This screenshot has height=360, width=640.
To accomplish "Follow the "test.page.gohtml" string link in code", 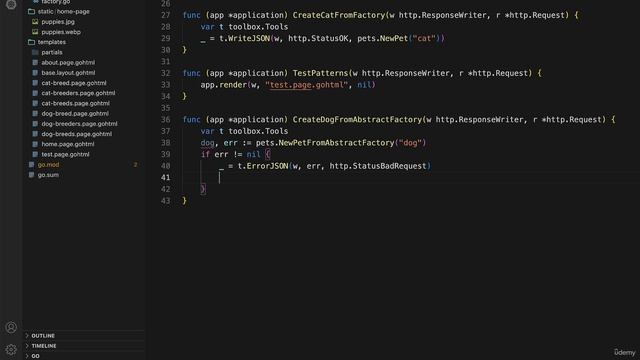I will coord(307,85).
